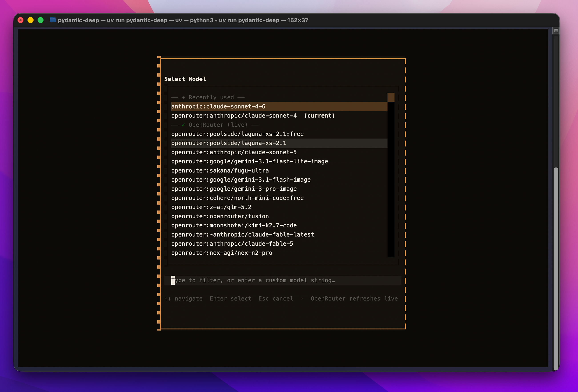Click the folder icon in title bar

(x=52, y=20)
